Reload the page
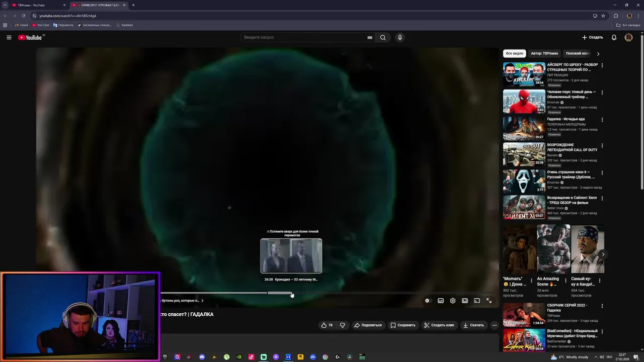Viewport: 644px width, 362px height. click(x=23, y=16)
